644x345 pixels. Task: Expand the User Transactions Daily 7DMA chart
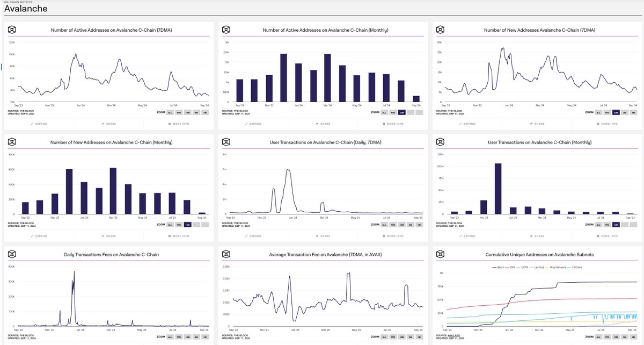[254, 236]
